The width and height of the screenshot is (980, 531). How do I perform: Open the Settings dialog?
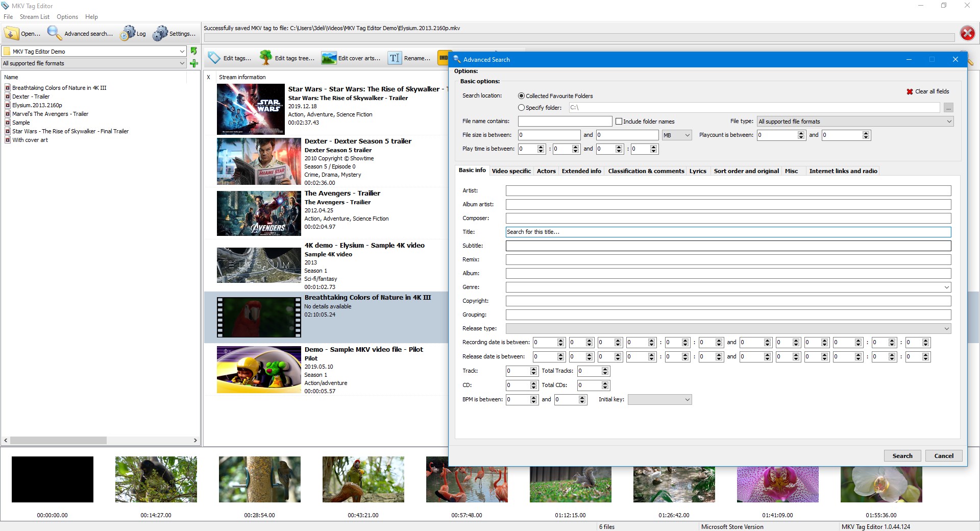click(x=174, y=34)
